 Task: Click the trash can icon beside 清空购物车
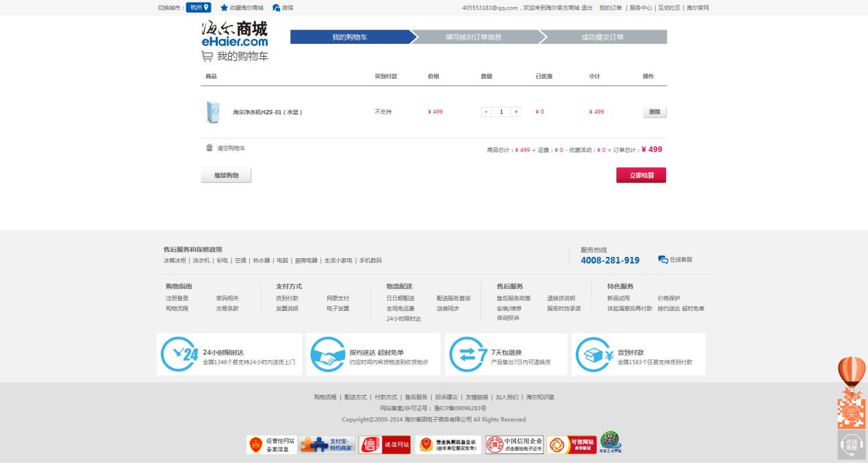click(x=209, y=147)
